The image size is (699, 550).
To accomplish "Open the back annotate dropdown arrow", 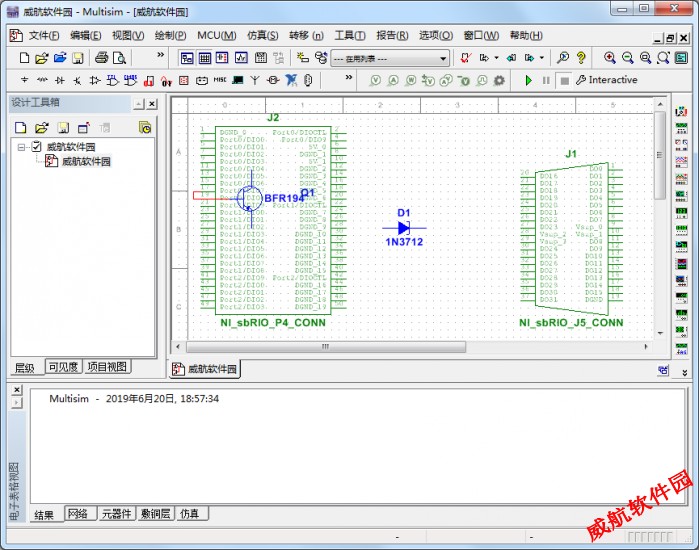I will (496, 58).
